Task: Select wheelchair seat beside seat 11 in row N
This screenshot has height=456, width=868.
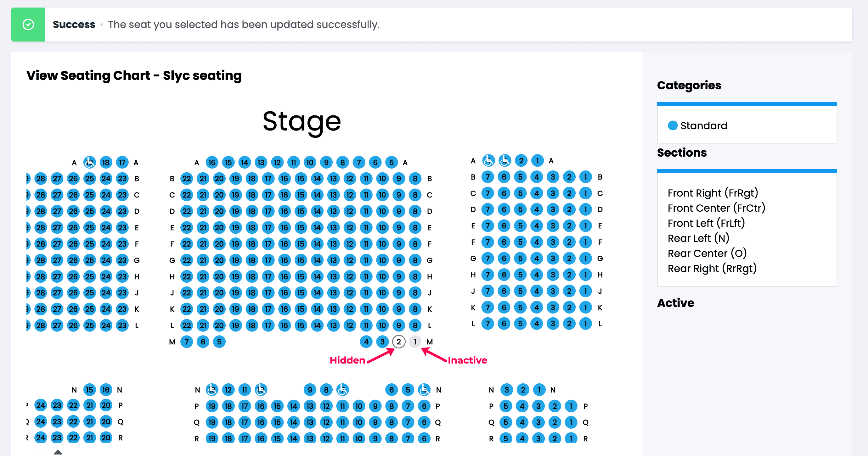Action: tap(261, 390)
